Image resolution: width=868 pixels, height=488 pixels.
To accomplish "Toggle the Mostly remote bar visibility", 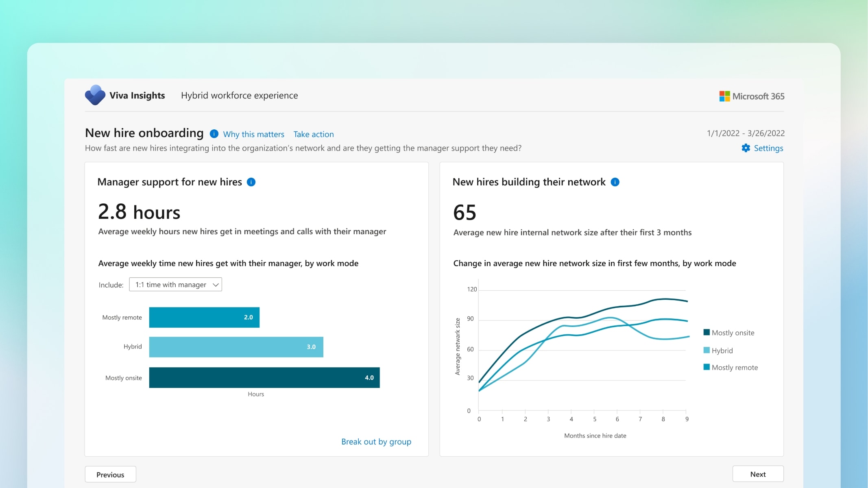I will [x=735, y=367].
